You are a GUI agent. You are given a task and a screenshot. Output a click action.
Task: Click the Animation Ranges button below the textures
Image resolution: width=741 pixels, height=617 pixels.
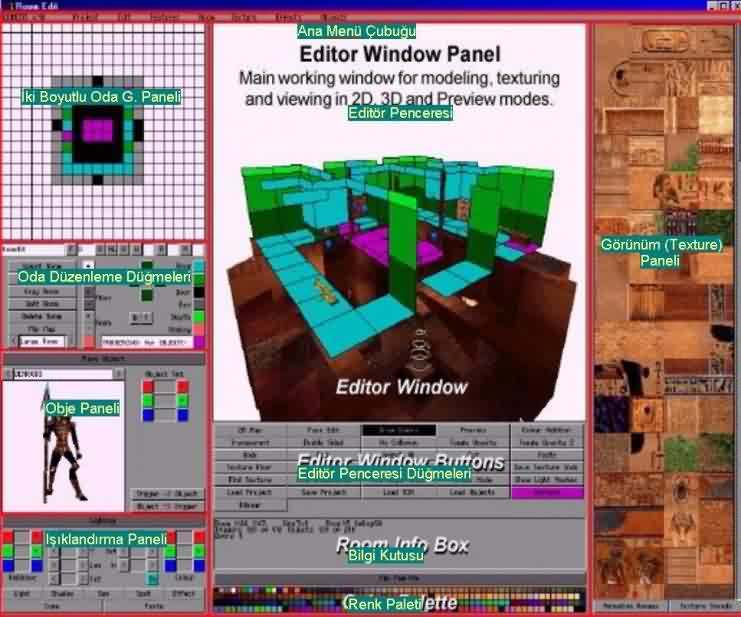point(631,606)
